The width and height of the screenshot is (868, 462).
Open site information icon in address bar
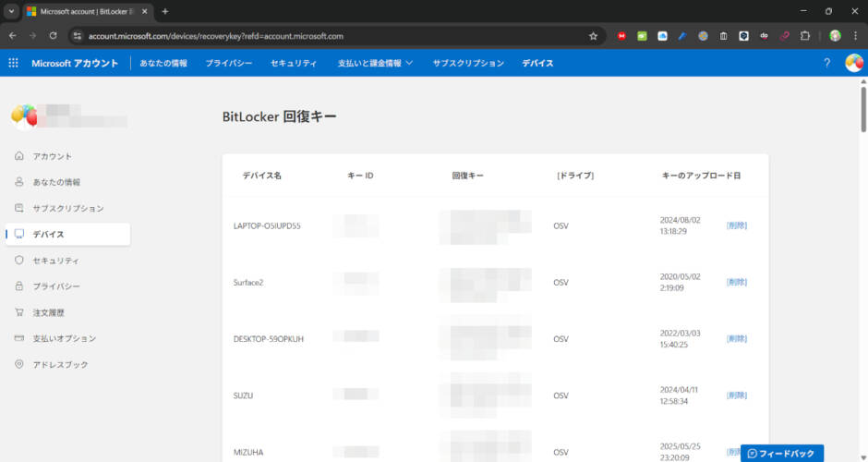pos(77,36)
